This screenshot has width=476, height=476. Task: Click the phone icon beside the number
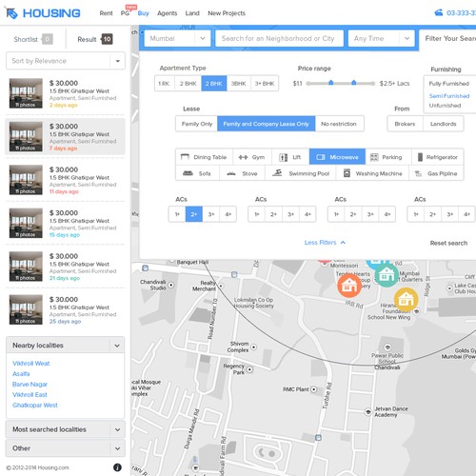(439, 13)
